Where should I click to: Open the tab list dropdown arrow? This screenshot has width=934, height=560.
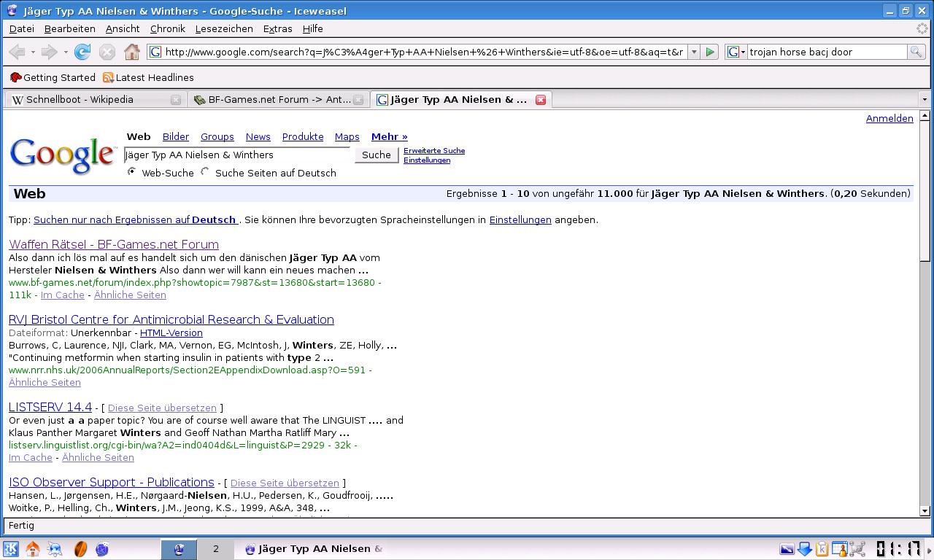tap(924, 100)
